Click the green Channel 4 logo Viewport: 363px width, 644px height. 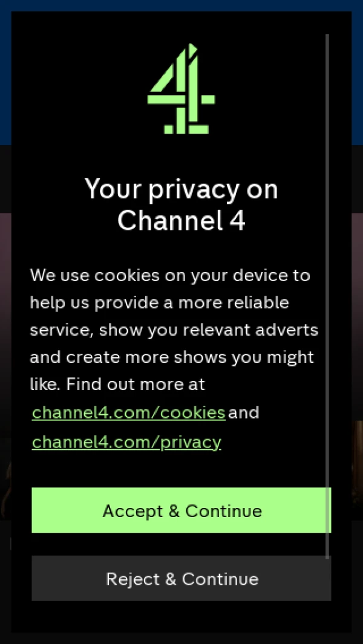pos(181,89)
